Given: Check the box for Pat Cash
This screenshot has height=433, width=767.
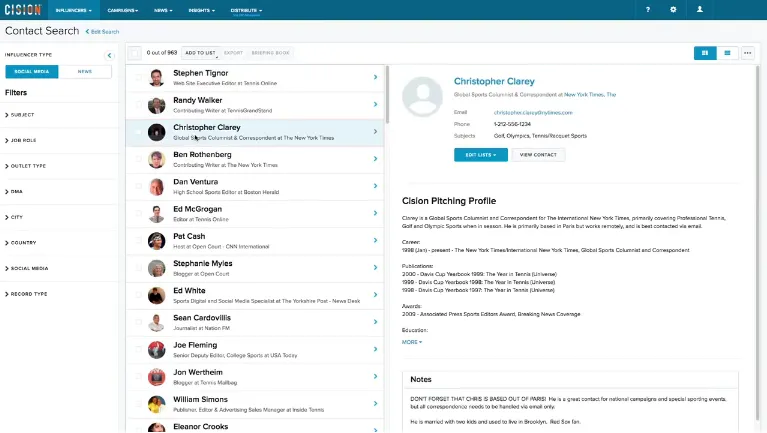Looking at the screenshot, I should click(138, 240).
